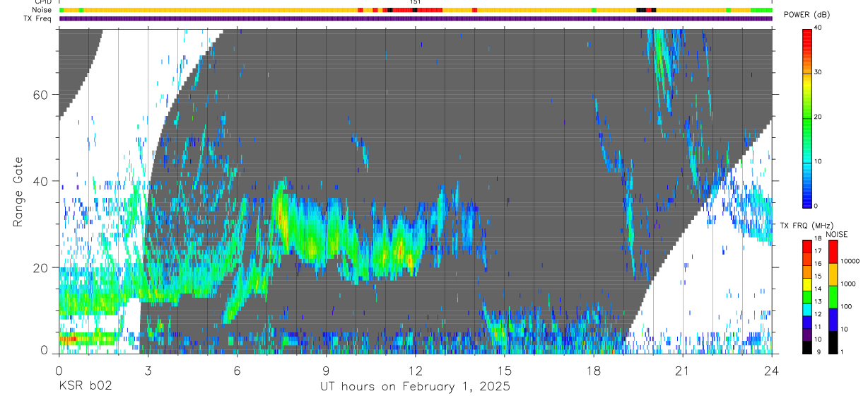Click the 40 label on the POWER color bar
This screenshot has width=868, height=401.
[819, 28]
